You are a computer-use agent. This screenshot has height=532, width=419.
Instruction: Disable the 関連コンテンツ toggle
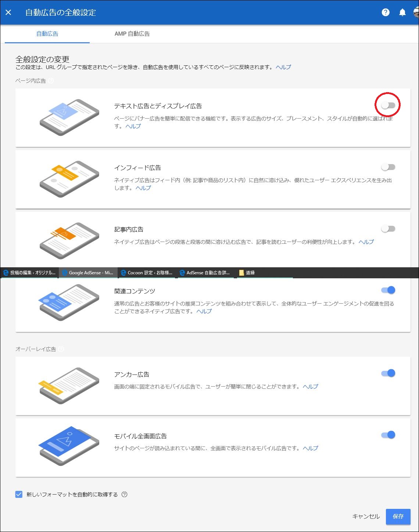click(x=388, y=290)
